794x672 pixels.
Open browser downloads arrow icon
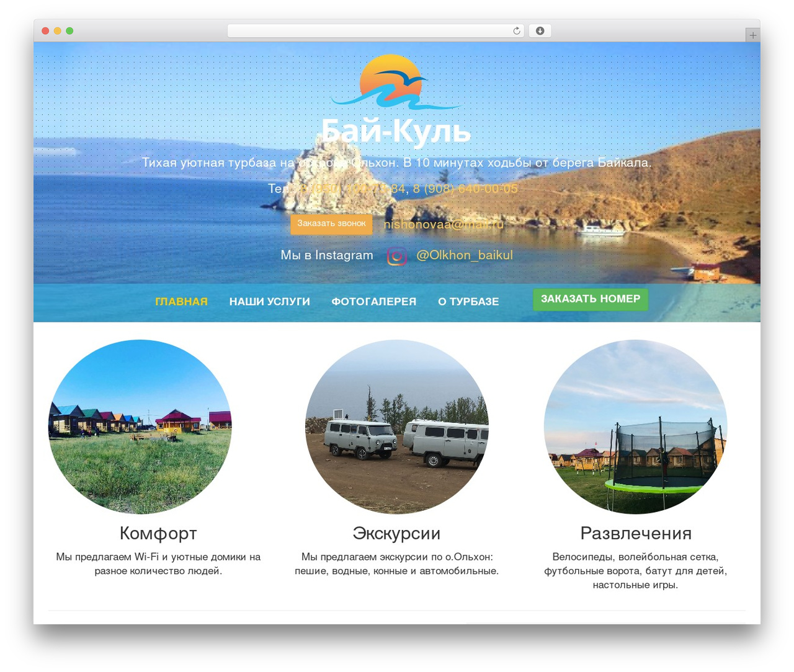pos(540,31)
